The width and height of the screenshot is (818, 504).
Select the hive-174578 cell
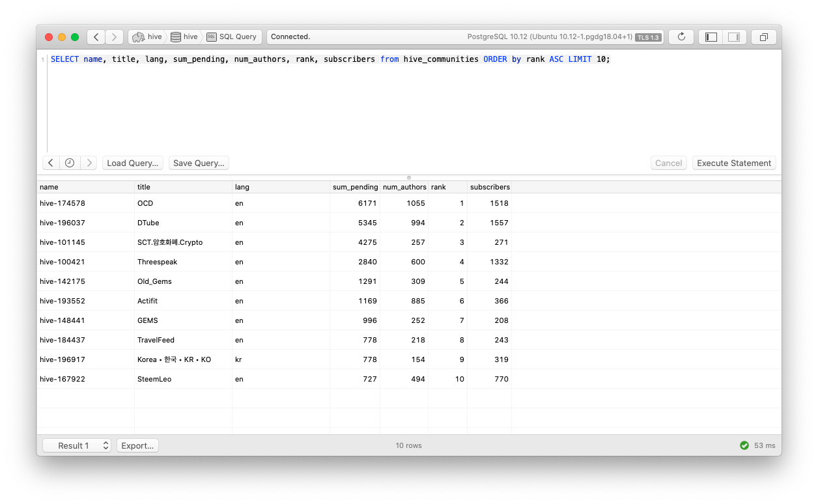[x=85, y=203]
